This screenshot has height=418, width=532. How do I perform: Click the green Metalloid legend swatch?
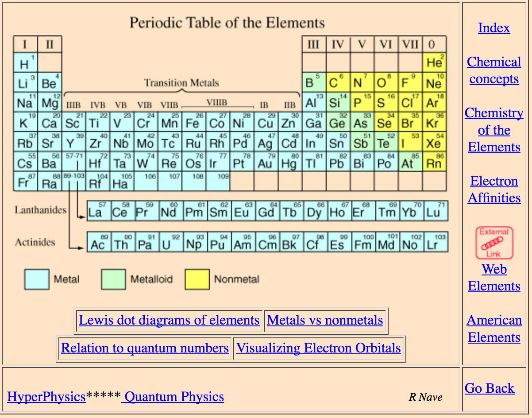[113, 279]
